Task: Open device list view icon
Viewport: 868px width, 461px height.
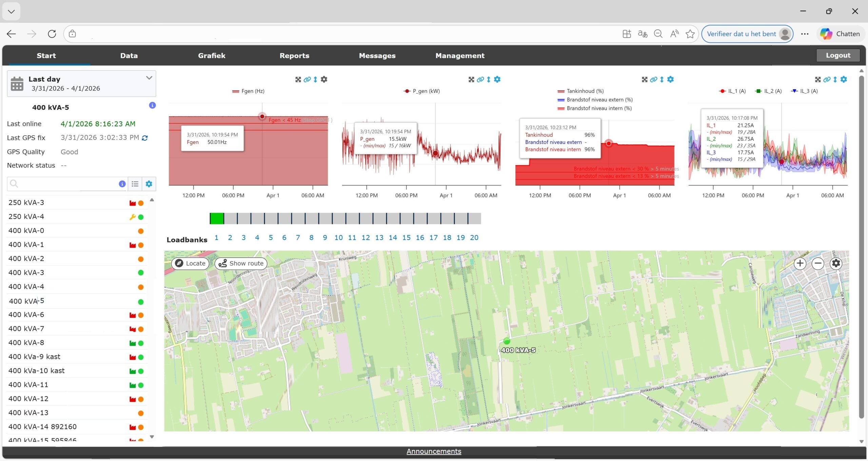Action: (135, 184)
